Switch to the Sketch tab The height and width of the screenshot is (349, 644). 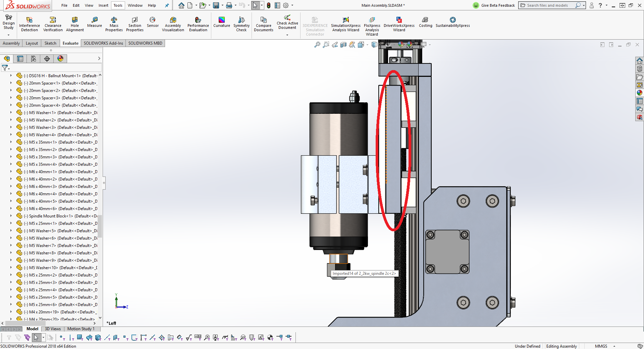50,43
